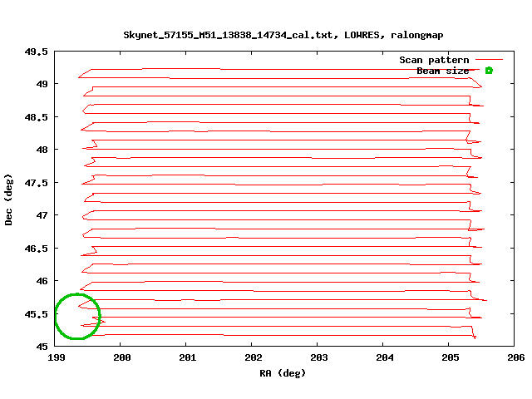Viewport: 532px width, 399px height.
Task: Click the 205 RA tick label
Action: tap(451, 357)
